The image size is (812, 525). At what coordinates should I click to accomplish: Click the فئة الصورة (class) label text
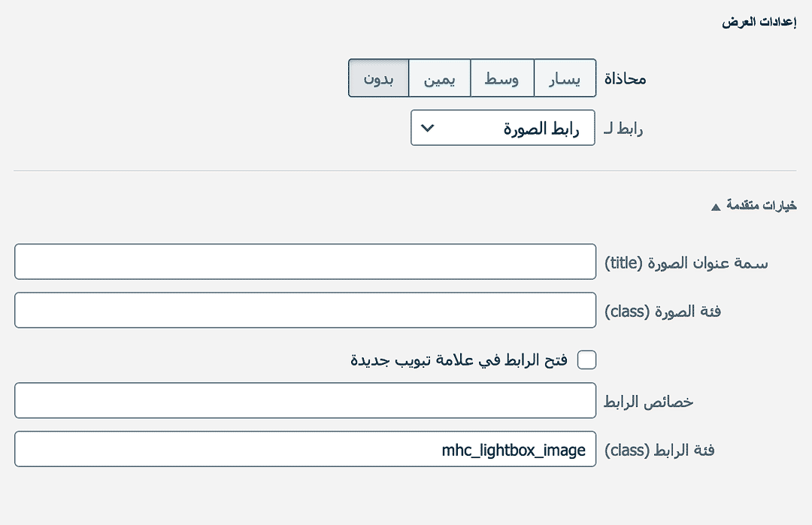662,311
